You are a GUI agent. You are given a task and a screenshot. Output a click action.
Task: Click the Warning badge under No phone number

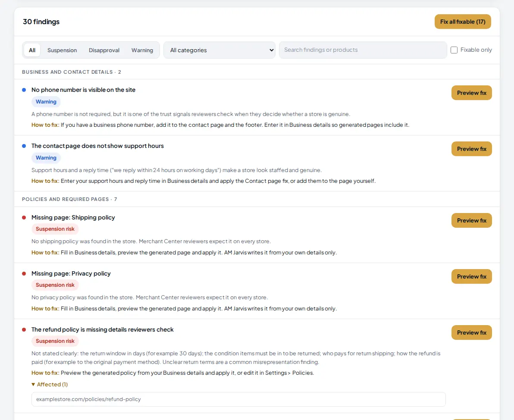point(46,102)
